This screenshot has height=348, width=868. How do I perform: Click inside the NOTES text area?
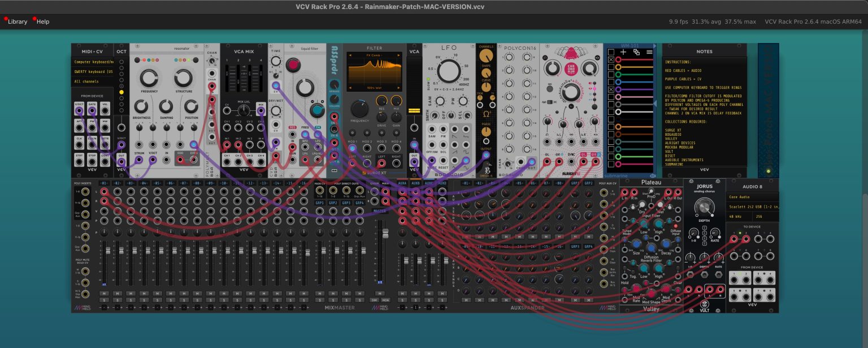click(x=704, y=111)
